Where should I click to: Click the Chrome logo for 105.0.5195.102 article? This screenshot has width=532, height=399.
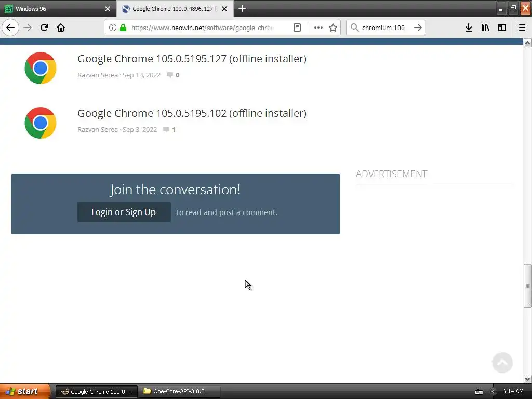(41, 123)
